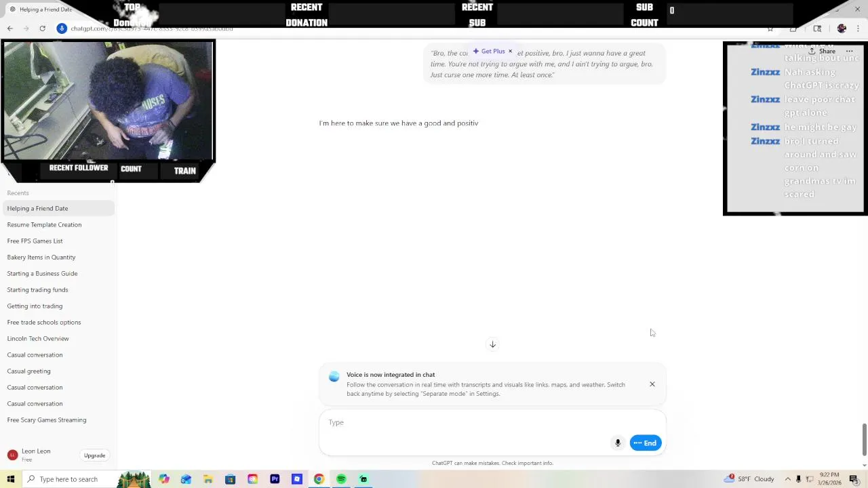
Task: Open the Bakery Items in Quantity chat
Action: (58, 258)
